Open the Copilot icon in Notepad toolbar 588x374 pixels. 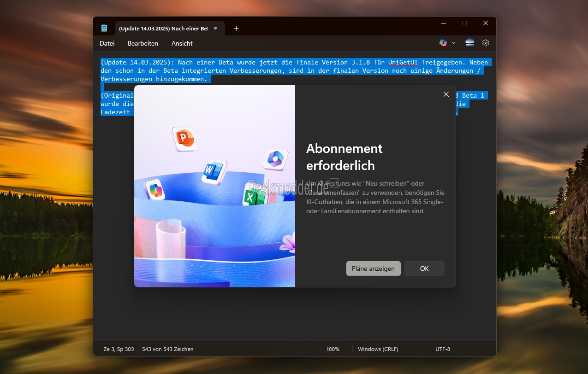[443, 43]
